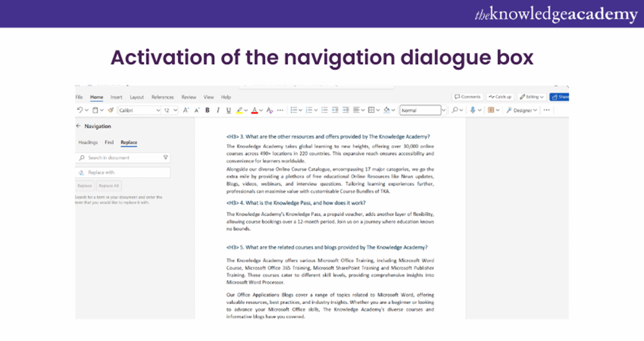Switch to the Headings tab in Navigation
Screen dimensions: 644x341
click(88, 142)
